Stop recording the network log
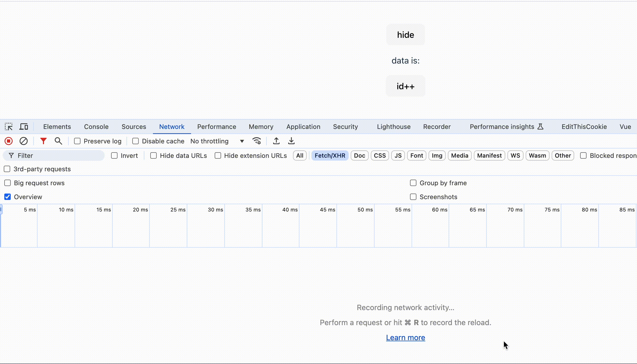The image size is (637, 364). (9, 141)
